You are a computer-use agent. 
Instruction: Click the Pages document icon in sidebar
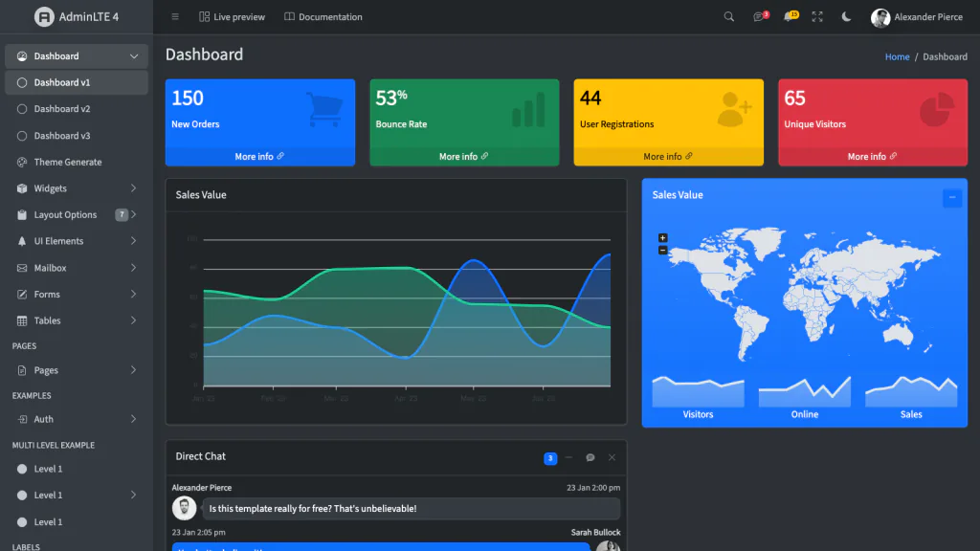click(x=22, y=370)
